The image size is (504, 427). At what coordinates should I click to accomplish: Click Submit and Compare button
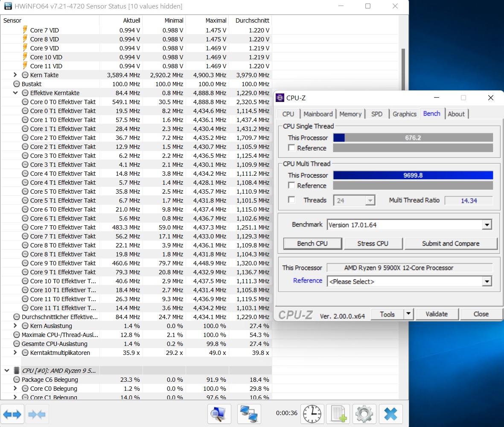[x=451, y=244]
